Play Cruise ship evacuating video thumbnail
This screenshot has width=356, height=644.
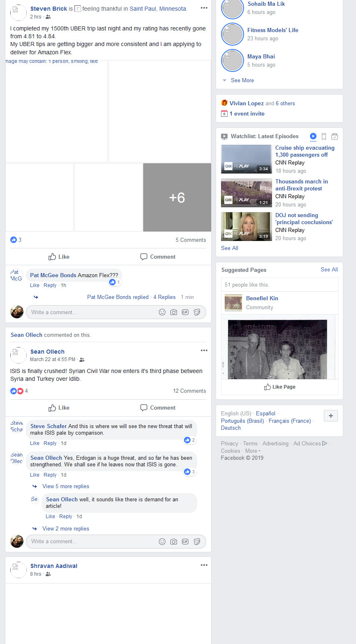(x=246, y=159)
